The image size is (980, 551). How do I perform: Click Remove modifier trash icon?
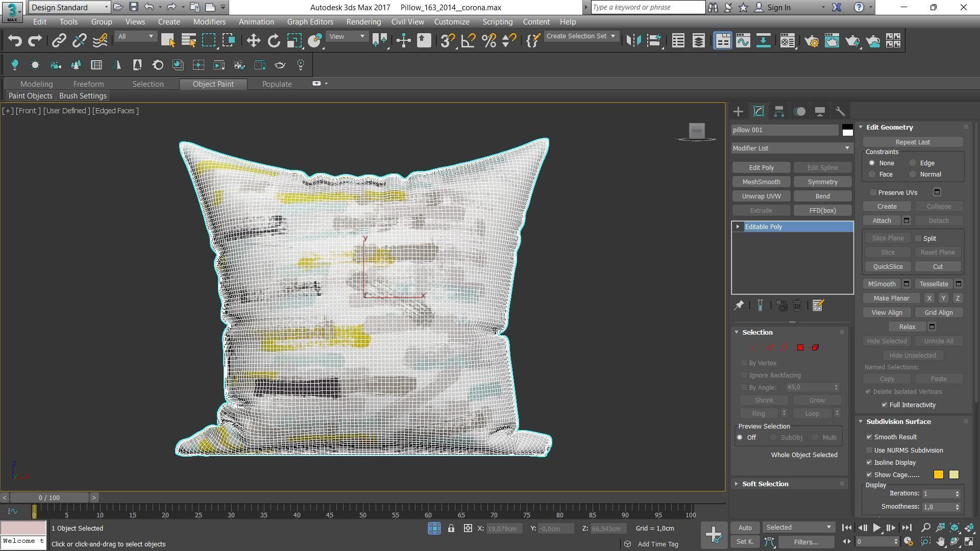pos(797,305)
